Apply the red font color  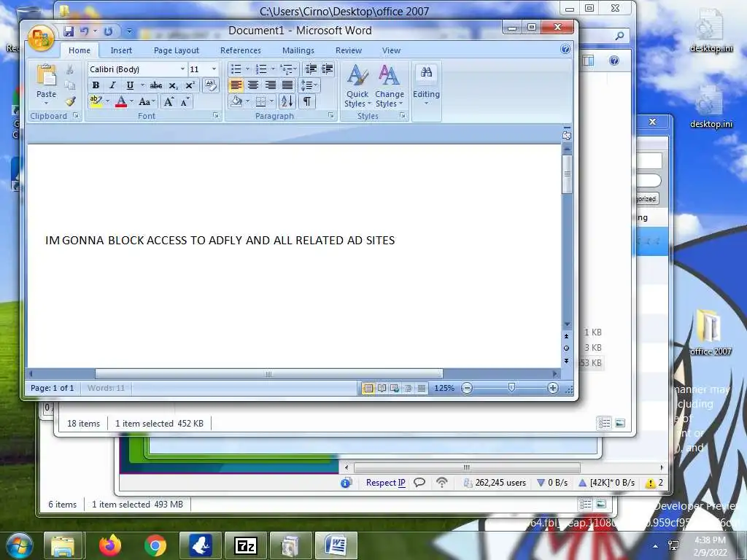click(121, 101)
